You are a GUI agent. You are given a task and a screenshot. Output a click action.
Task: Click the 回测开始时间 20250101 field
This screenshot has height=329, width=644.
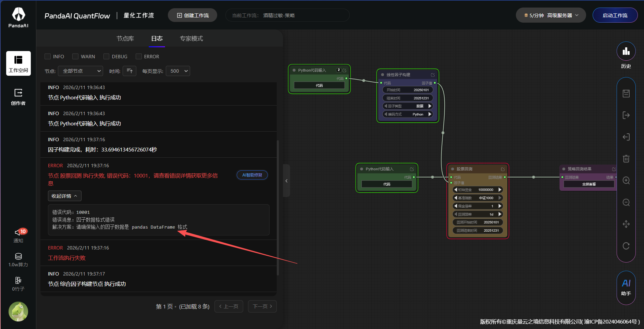(478, 222)
